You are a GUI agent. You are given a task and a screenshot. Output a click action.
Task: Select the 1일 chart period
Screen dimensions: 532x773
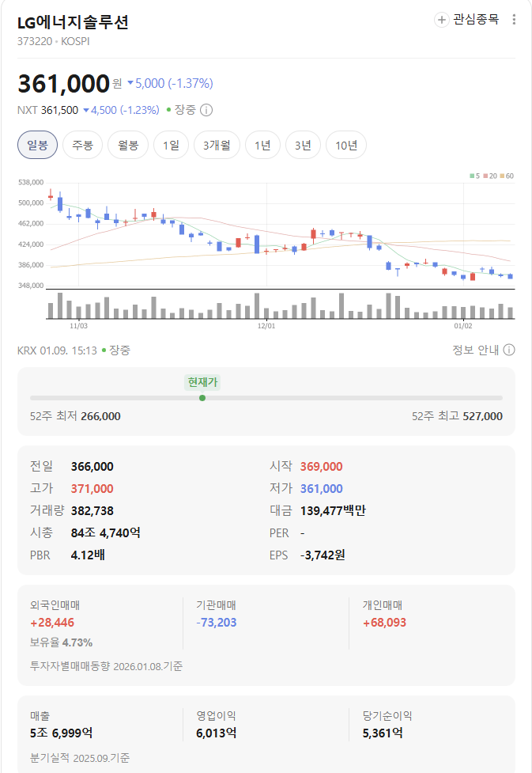click(x=171, y=145)
